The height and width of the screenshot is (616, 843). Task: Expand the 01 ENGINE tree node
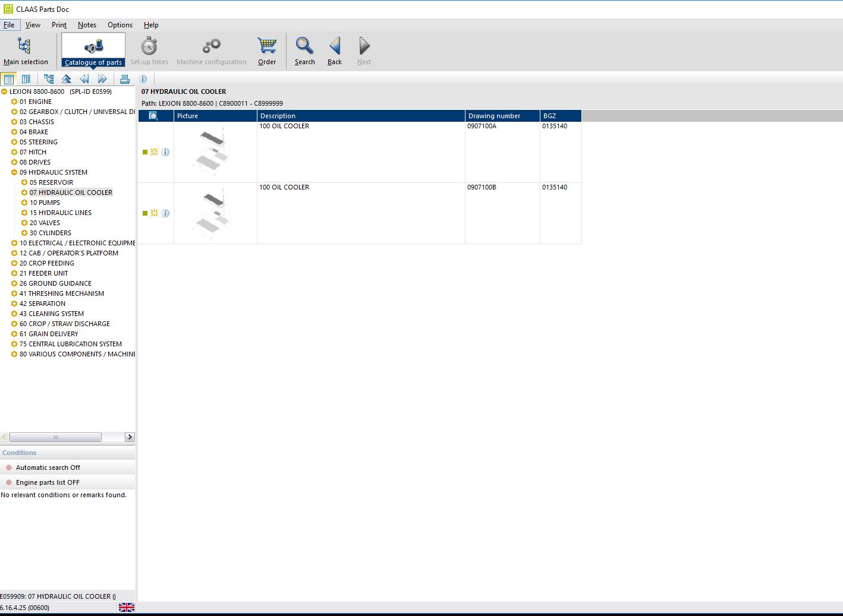click(14, 102)
